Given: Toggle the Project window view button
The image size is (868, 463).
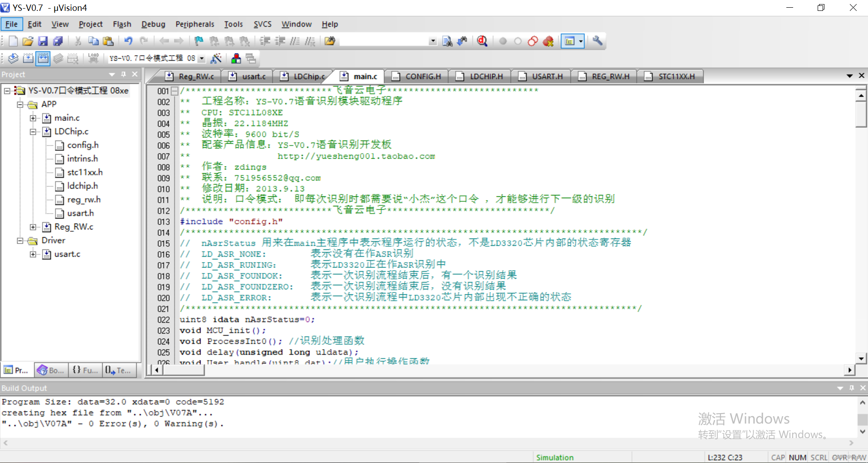Looking at the screenshot, I should pos(569,41).
